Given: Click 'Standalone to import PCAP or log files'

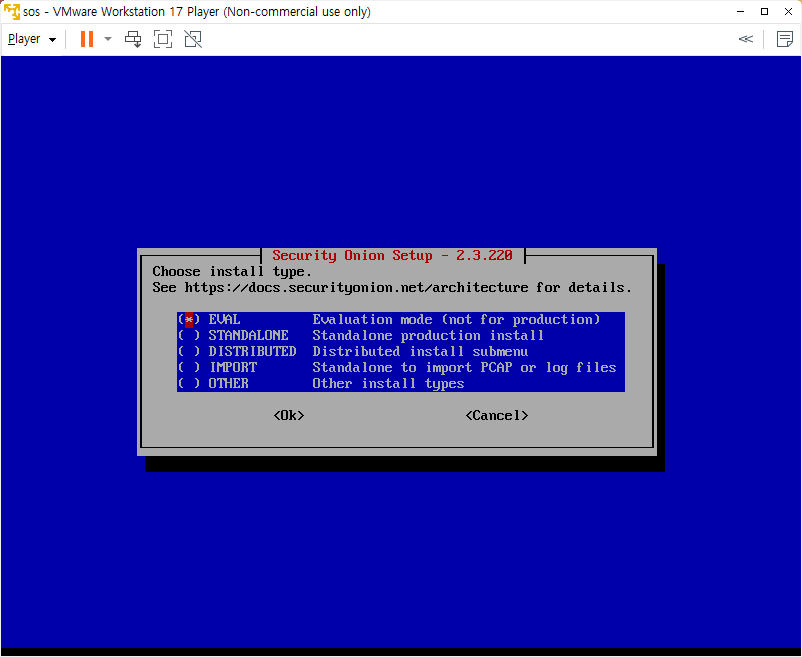Looking at the screenshot, I should tap(464, 368).
